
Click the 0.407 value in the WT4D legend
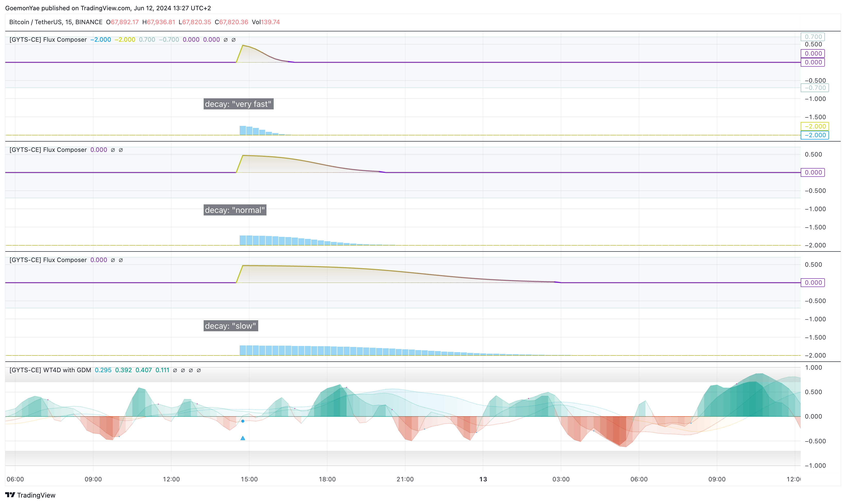pos(144,370)
